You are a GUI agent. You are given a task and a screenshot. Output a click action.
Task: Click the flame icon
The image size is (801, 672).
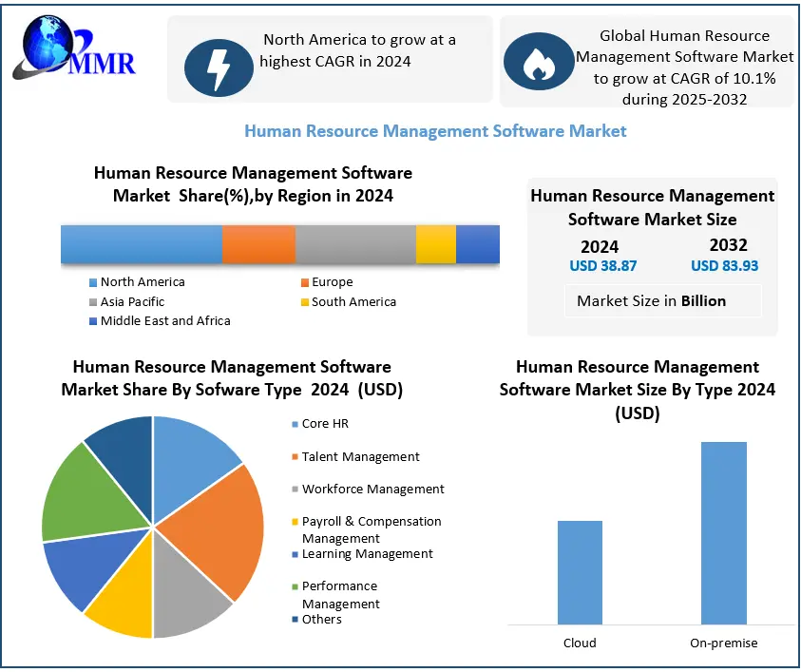(539, 58)
